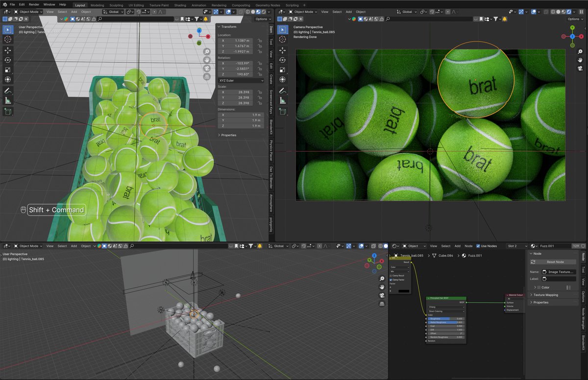Activate the Rotate tool in the left viewport
Screen dimensions: 588x380
point(8,60)
